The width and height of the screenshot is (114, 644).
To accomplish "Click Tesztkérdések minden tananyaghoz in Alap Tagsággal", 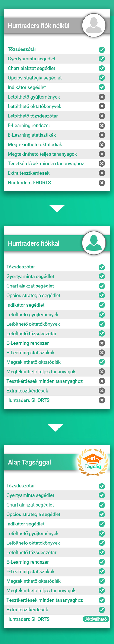I will (44, 600).
